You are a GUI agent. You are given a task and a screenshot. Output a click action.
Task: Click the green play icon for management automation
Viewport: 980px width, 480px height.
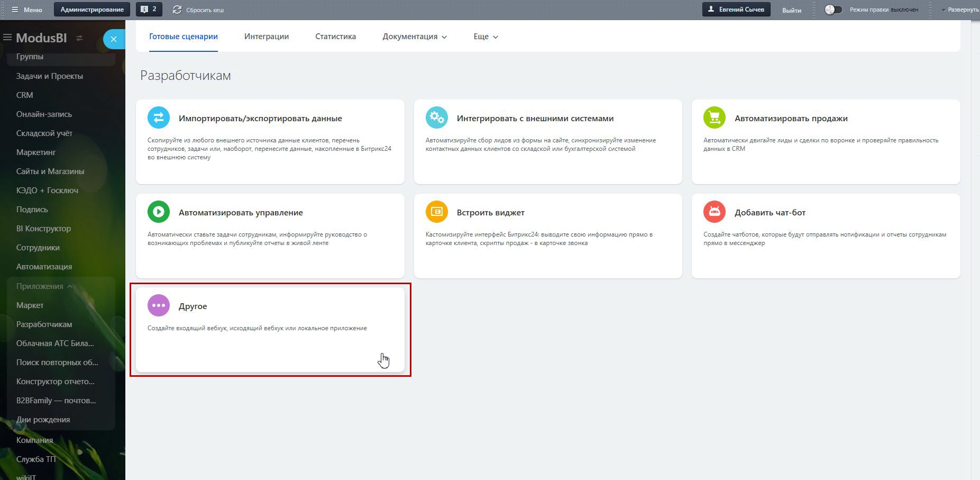tap(159, 212)
